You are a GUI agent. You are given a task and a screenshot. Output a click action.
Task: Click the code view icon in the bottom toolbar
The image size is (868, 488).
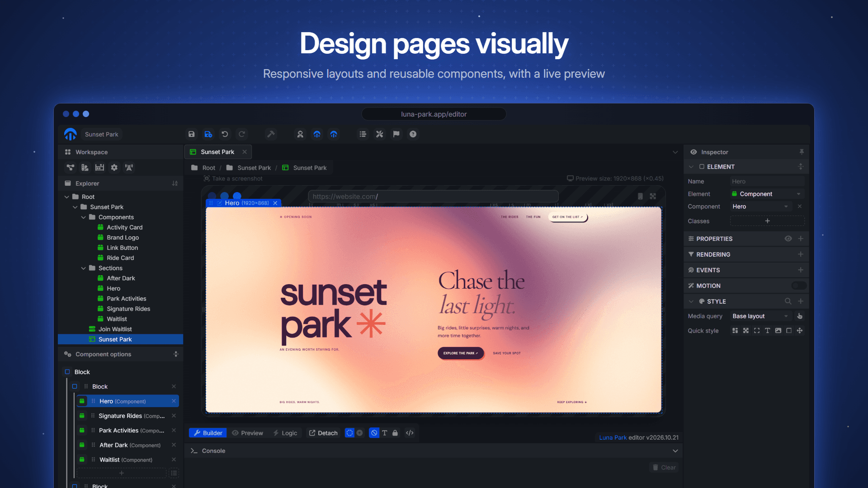[x=410, y=433]
